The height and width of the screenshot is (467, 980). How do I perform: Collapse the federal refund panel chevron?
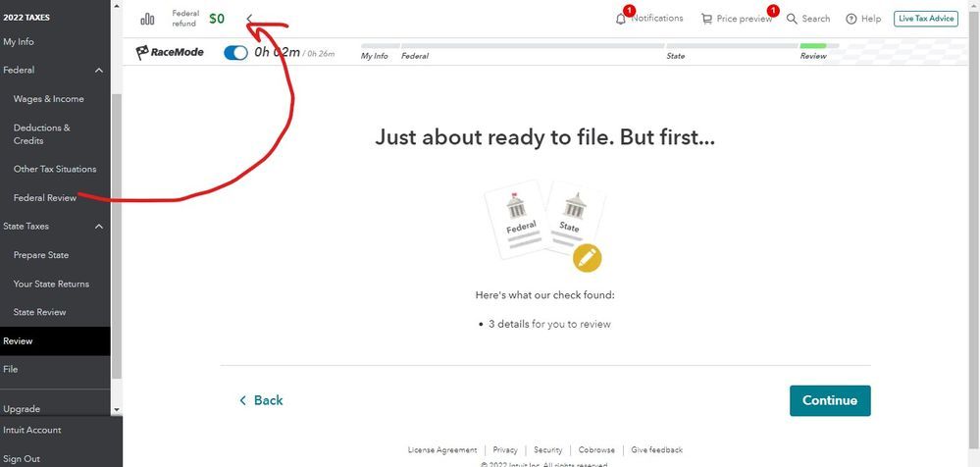pyautogui.click(x=250, y=19)
